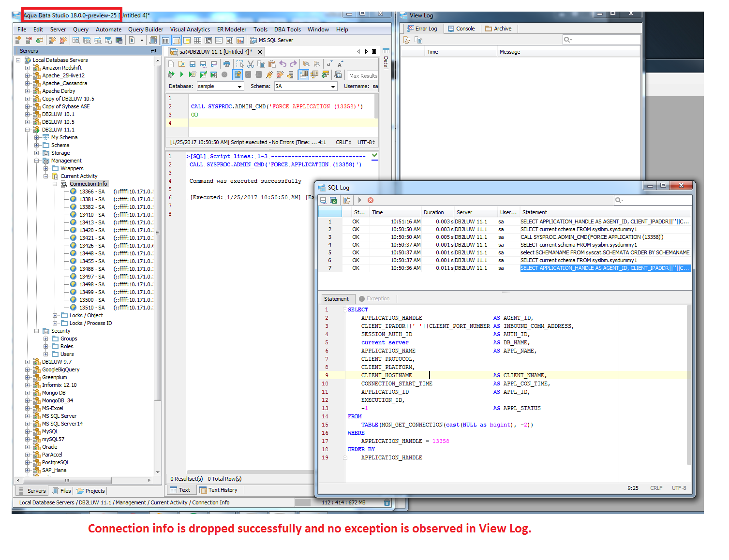
Task: Click the Find magnifier icon in the query editor
Action: point(306,64)
